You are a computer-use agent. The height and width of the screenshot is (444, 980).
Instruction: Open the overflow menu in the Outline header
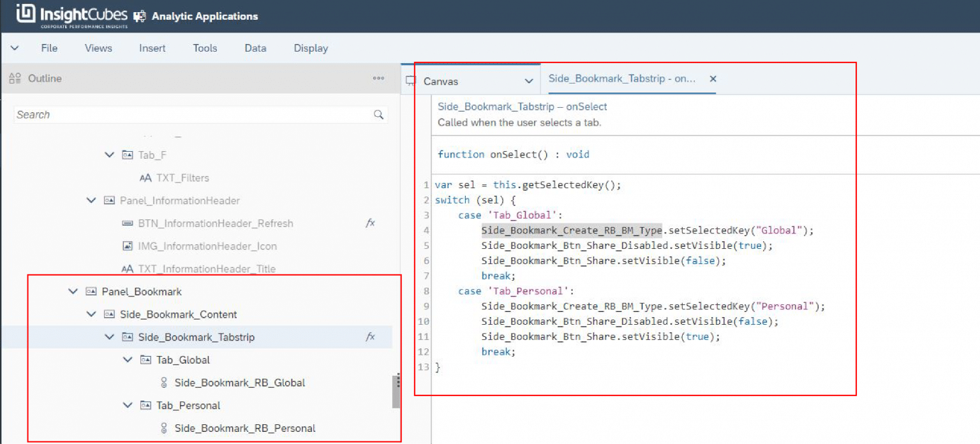click(378, 78)
